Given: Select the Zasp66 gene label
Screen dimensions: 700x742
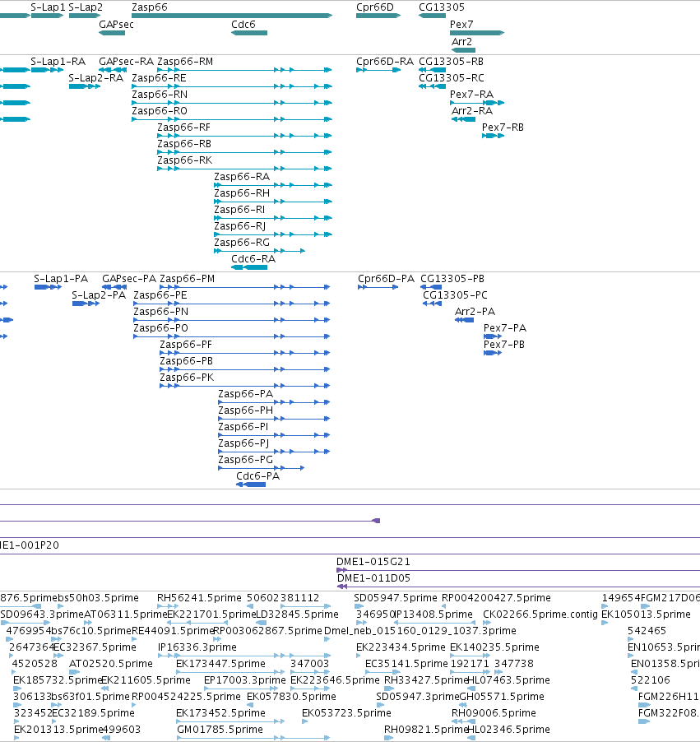Looking at the screenshot, I should (150, 7).
